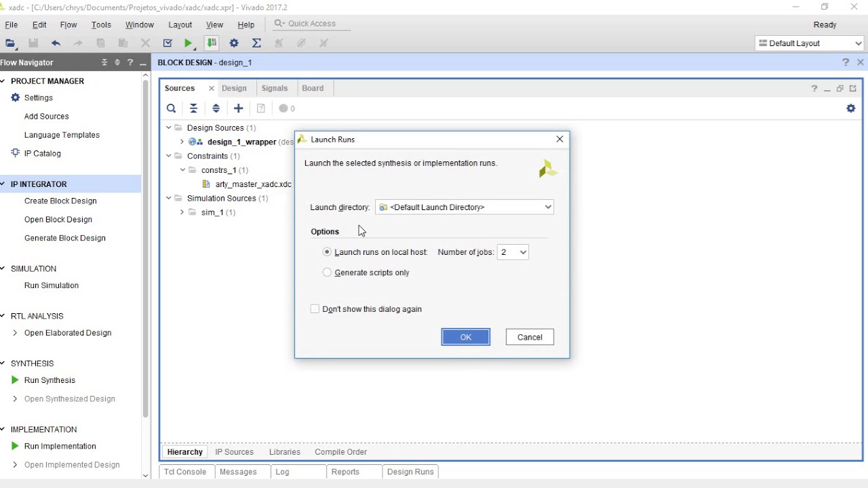The image size is (868, 488).
Task: Click the checkmark Reports toolbar icon
Action: (x=167, y=43)
